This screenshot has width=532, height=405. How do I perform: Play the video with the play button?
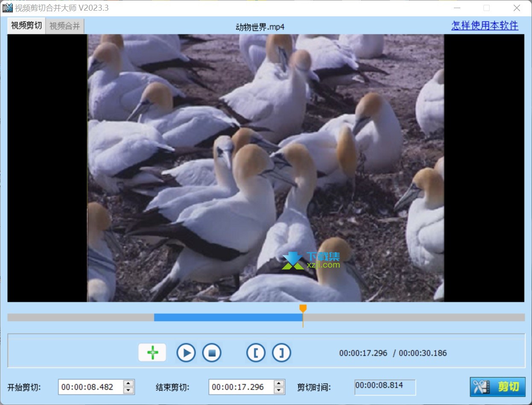pos(186,353)
